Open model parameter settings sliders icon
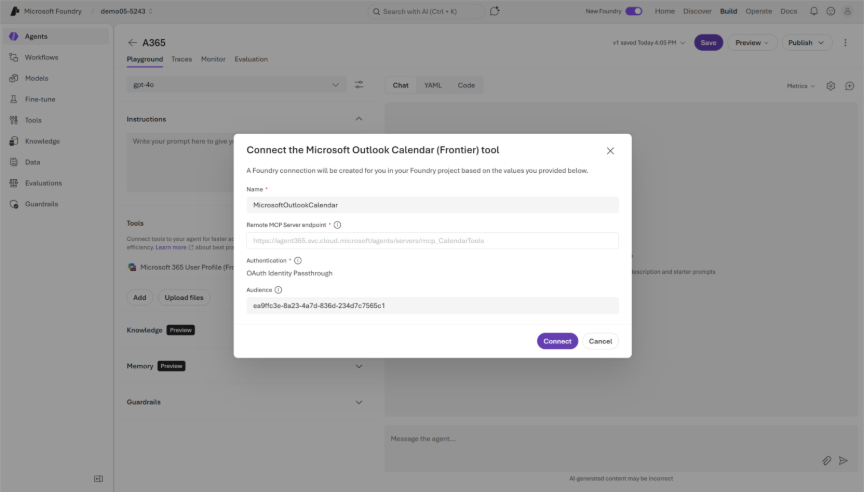 click(x=359, y=85)
